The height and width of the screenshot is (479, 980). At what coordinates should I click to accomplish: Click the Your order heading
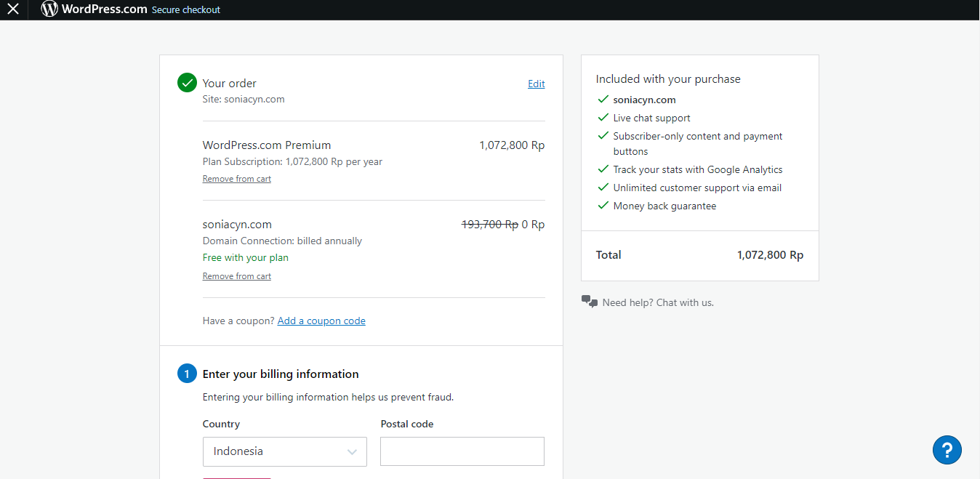230,84
